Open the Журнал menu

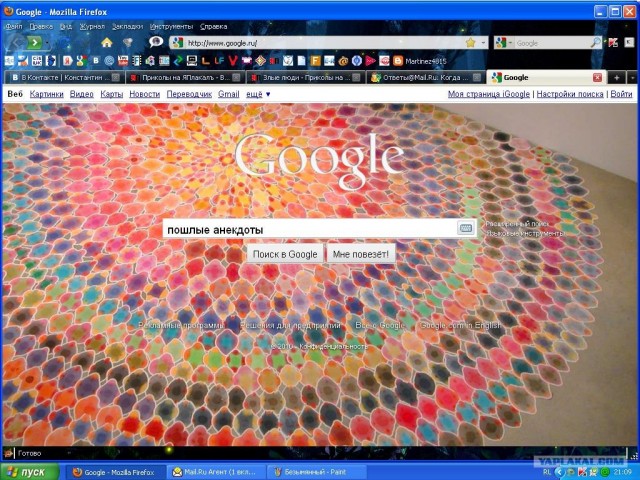[x=92, y=27]
